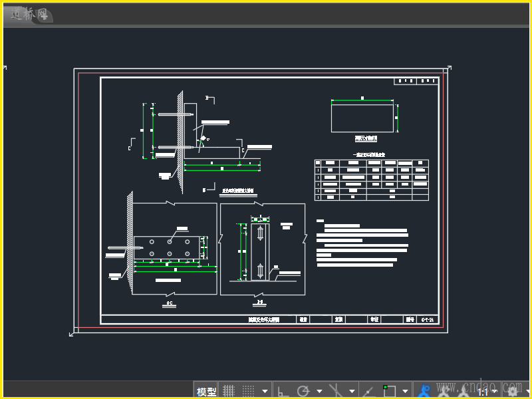Expand polar tracking angle dropdown
532x399 pixels.
pyautogui.click(x=319, y=391)
